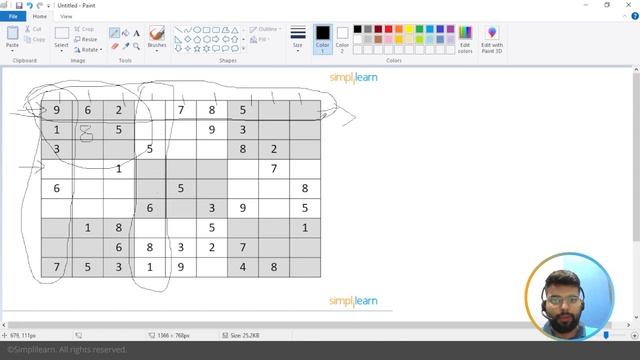Image resolution: width=640 pixels, height=360 pixels.
Task: Pick the green color swatch
Action: 420,29
